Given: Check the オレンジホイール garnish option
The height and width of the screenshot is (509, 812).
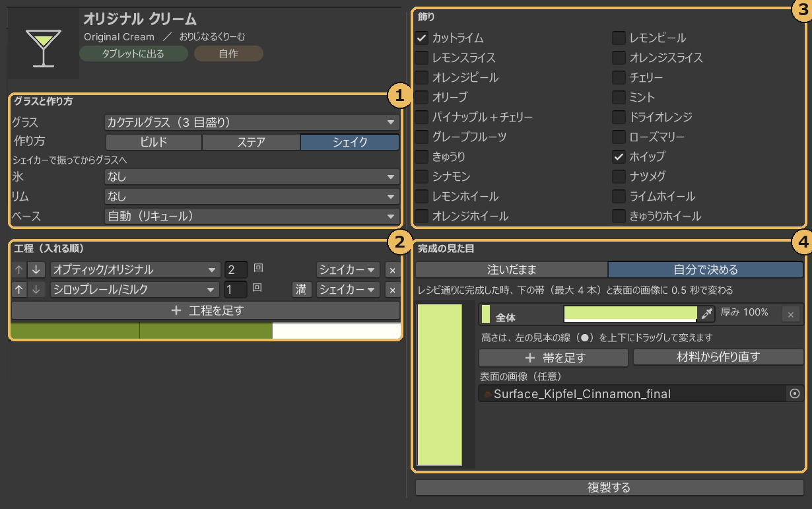Looking at the screenshot, I should (421, 216).
